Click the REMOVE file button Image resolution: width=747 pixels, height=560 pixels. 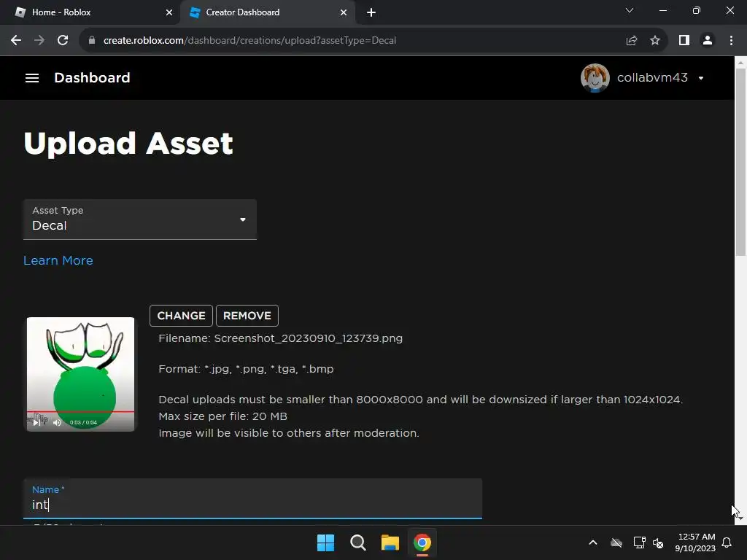coord(247,316)
